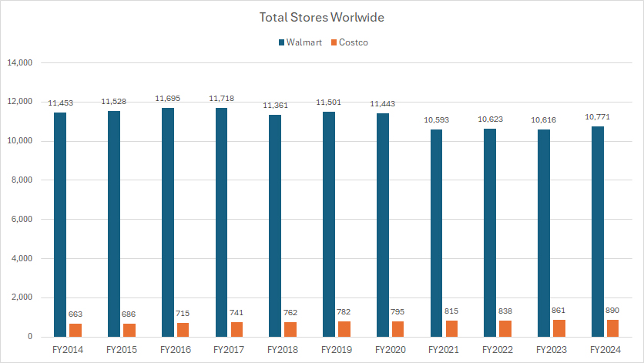Click the 11,501 data label
Screen dimensions: 644x363
tap(329, 103)
